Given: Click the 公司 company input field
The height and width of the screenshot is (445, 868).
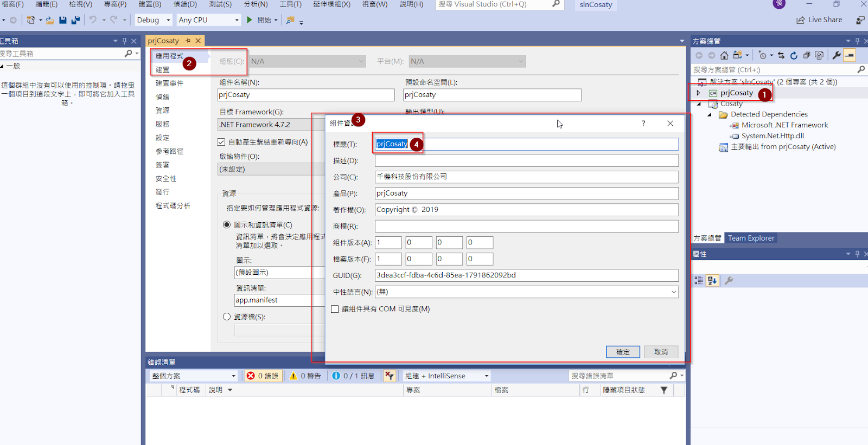Looking at the screenshot, I should (x=526, y=177).
